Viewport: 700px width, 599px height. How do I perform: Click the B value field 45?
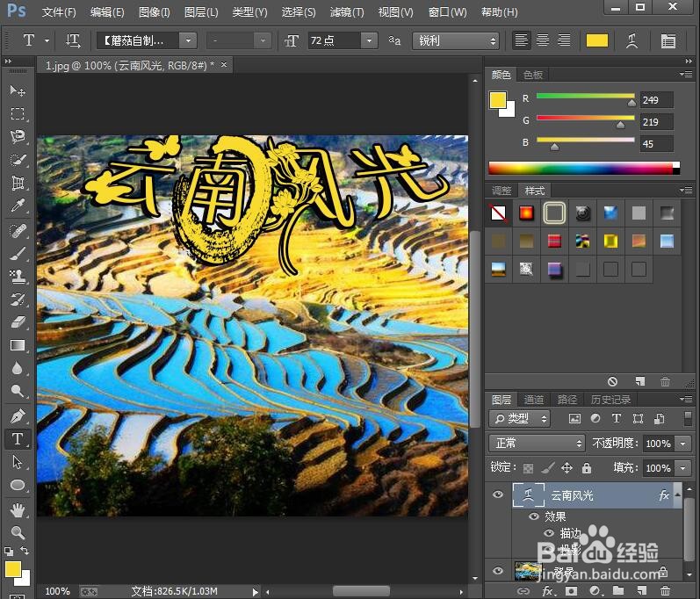pos(656,144)
